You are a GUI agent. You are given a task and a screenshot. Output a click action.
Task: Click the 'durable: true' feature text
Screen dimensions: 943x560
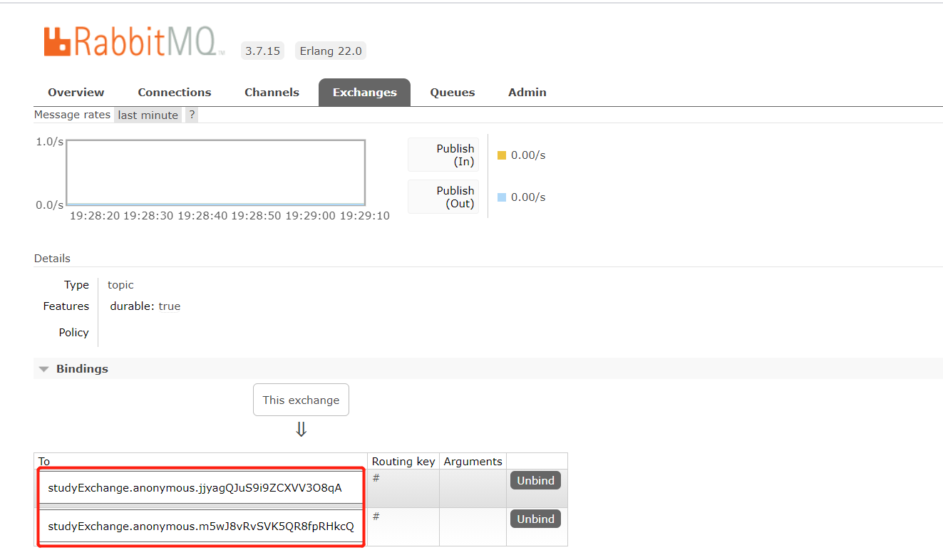145,306
